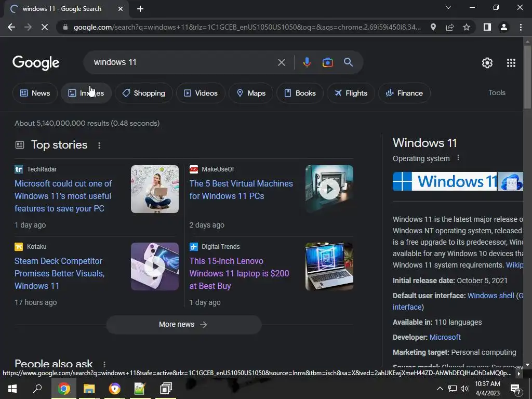The image size is (532, 399).
Task: Open new tab with plus button
Action: click(140, 9)
